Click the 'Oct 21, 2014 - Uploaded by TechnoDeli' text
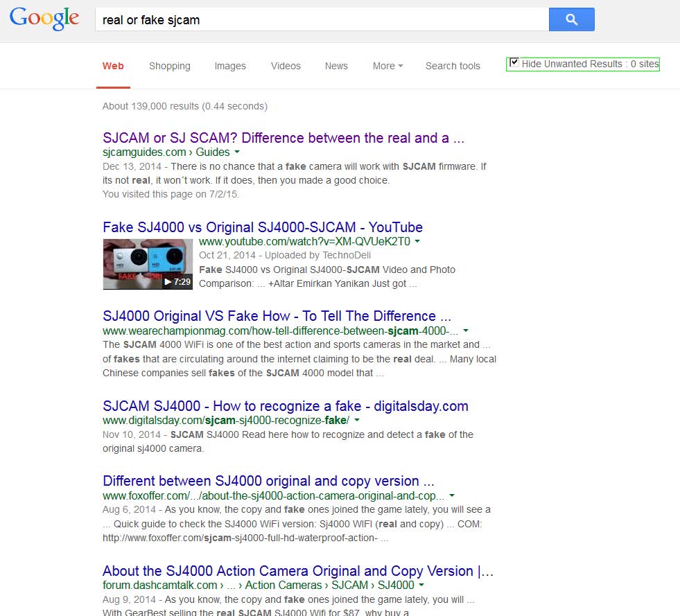Image resolution: width=680 pixels, height=616 pixels. pos(285,255)
